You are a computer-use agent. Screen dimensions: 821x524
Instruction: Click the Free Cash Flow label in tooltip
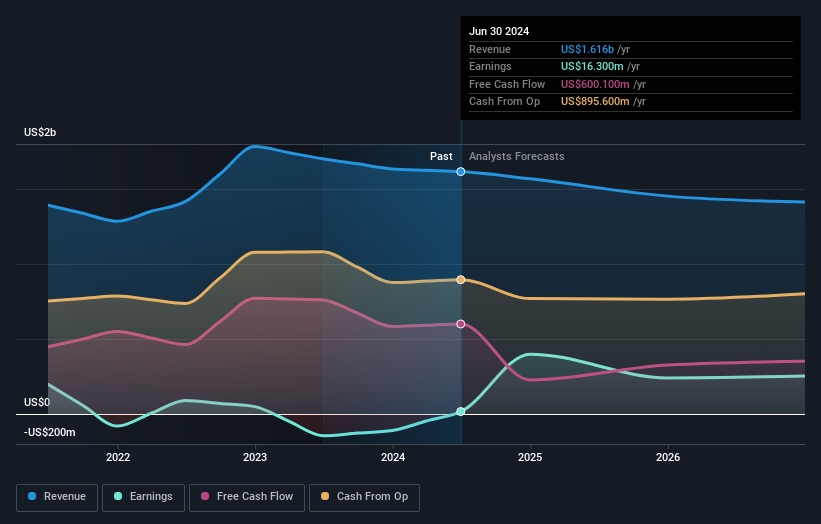507,84
